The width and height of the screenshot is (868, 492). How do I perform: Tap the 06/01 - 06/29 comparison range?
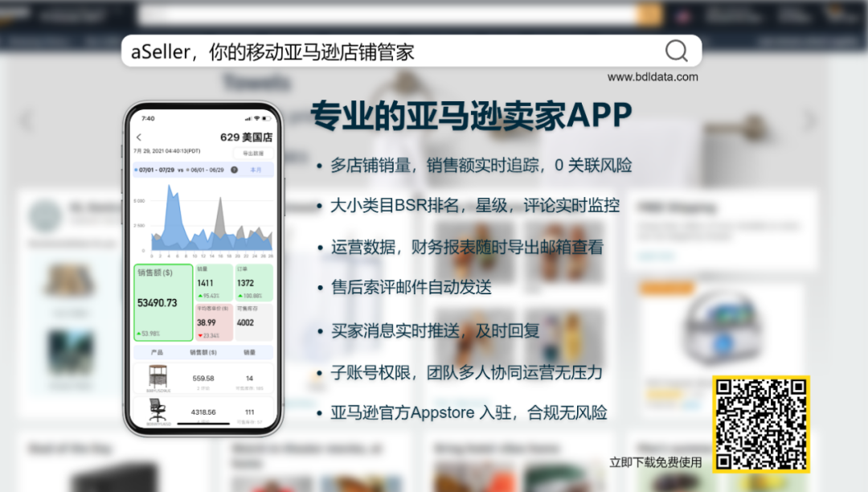[206, 170]
